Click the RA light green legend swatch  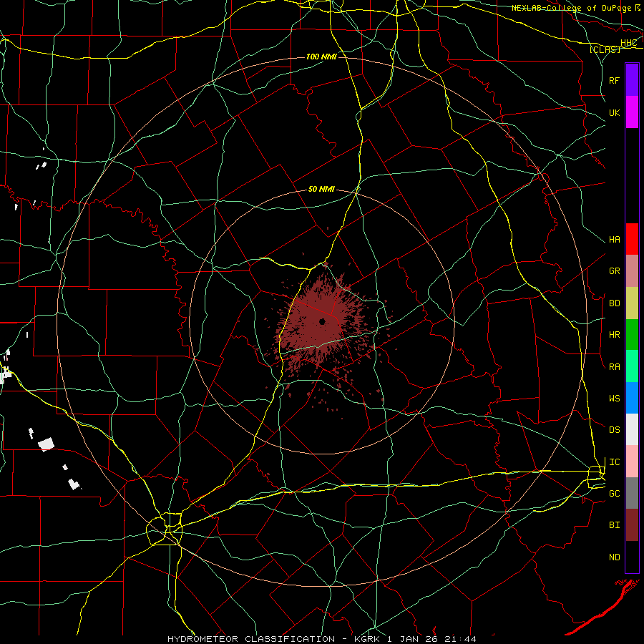[632, 366]
